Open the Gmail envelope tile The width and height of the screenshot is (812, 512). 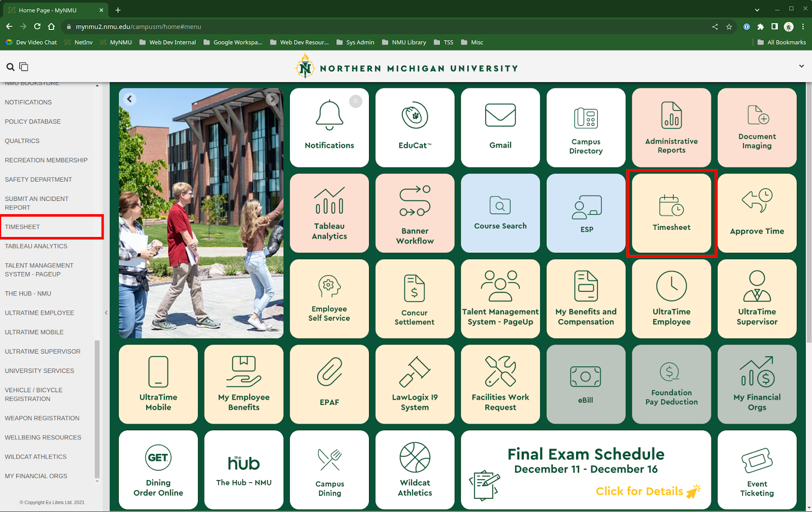pos(500,127)
